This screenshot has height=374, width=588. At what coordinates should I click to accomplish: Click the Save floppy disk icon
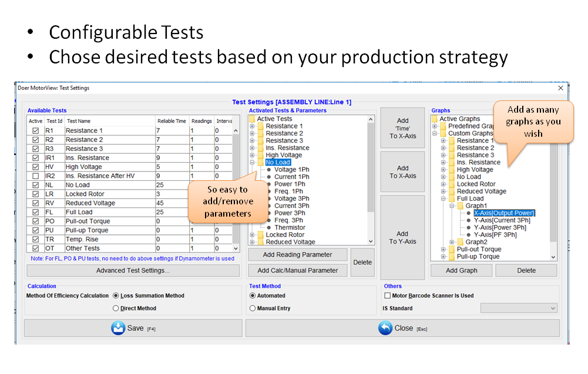click(118, 328)
